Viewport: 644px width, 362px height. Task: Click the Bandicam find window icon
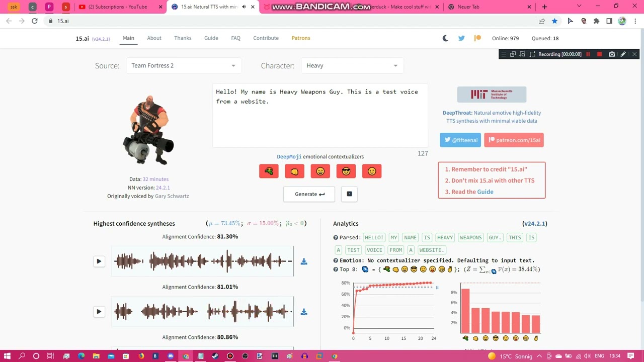coord(522,54)
